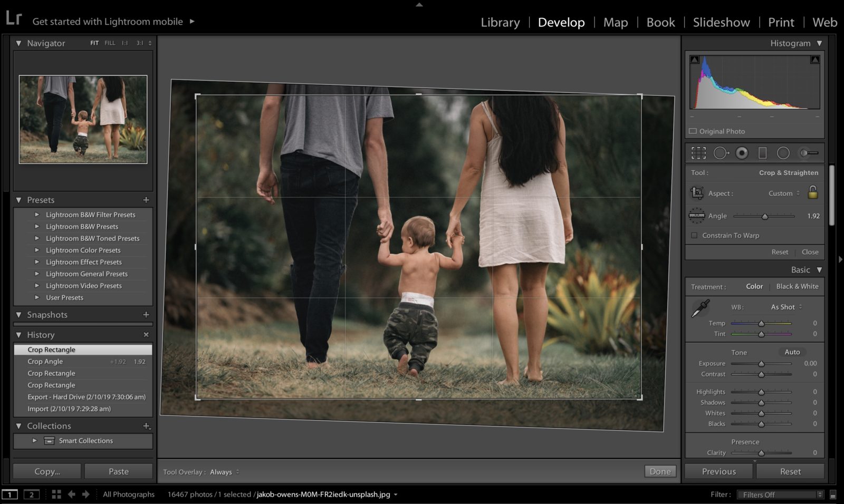Image resolution: width=844 pixels, height=504 pixels.
Task: Enable the Constrain To Warp checkbox
Action: (x=694, y=235)
